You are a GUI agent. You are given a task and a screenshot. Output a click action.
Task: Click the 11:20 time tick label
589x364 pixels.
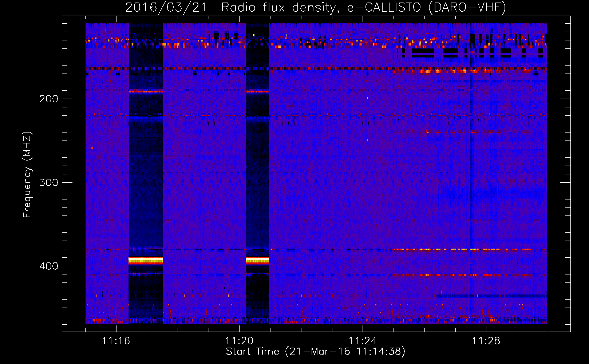tap(239, 341)
